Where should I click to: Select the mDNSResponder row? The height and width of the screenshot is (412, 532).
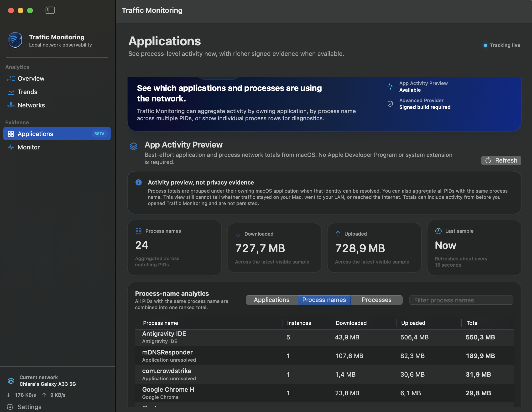(324, 356)
